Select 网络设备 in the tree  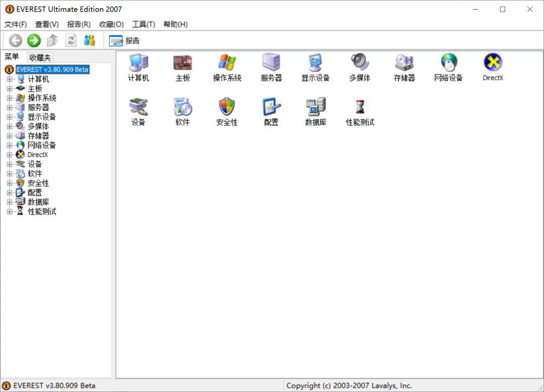[x=42, y=145]
